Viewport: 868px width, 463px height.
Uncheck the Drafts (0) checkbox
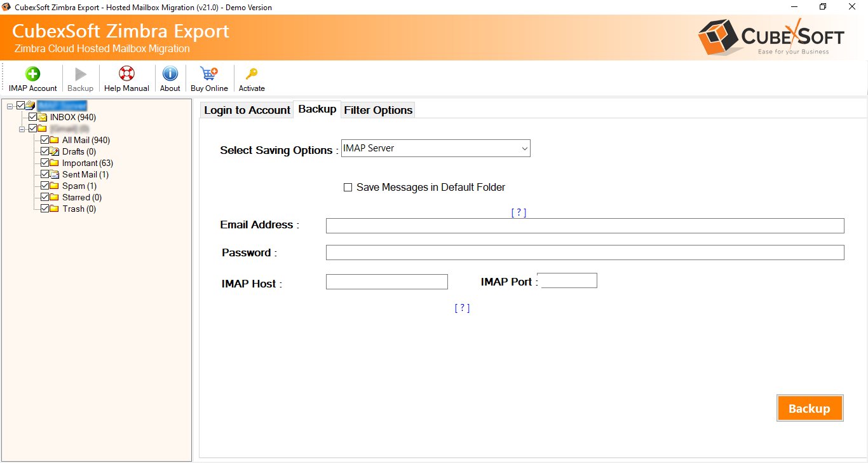tap(44, 151)
